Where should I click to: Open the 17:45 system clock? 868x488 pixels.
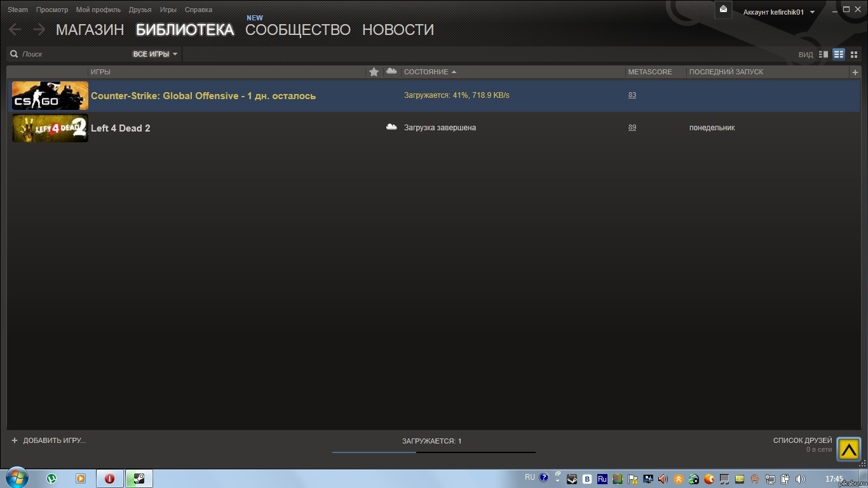click(x=834, y=479)
